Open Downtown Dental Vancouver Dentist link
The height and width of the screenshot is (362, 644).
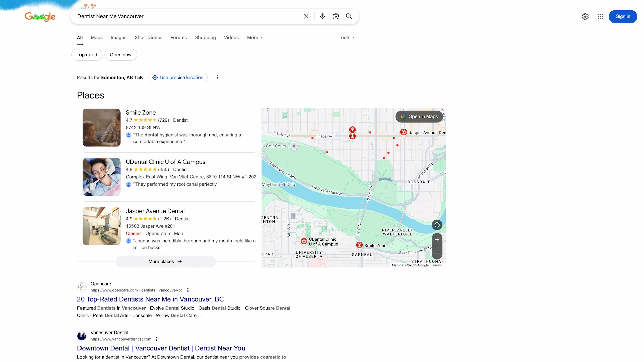pyautogui.click(x=161, y=348)
